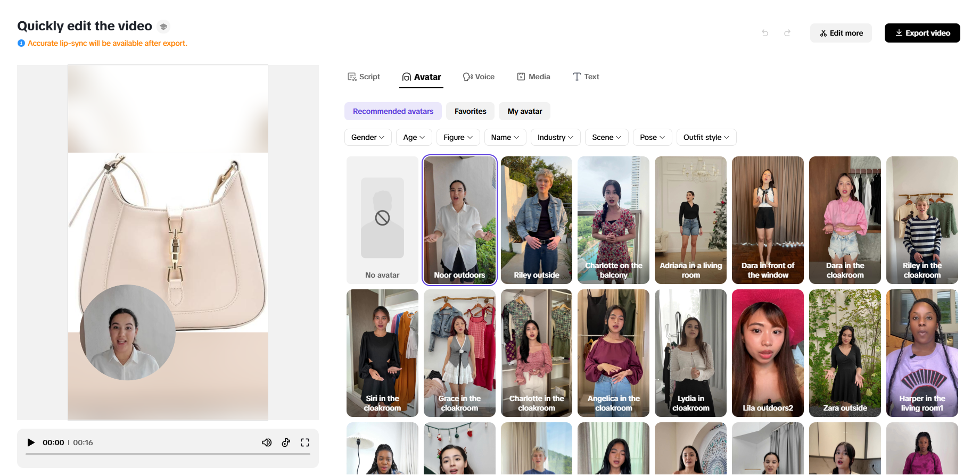
Task: View My avatar section
Action: 525,111
